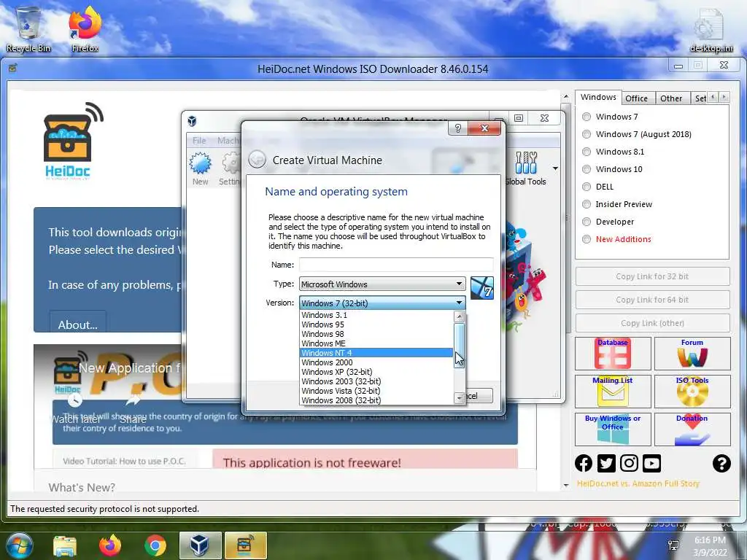
Task: Select the Windows 10 radio button
Action: (x=587, y=169)
